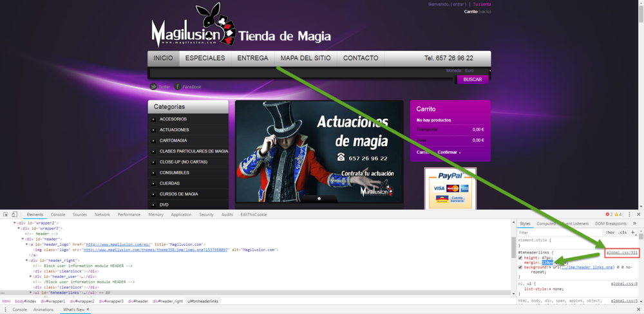Viewport: 644px width, 314px height.
Task: Collapse the header_right div node
Action: click(26, 260)
